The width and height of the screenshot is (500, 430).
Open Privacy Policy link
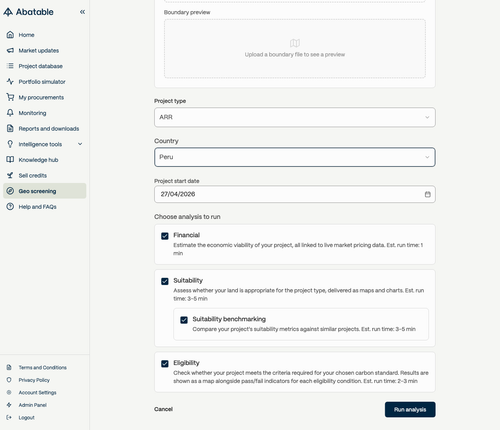[x=34, y=380]
